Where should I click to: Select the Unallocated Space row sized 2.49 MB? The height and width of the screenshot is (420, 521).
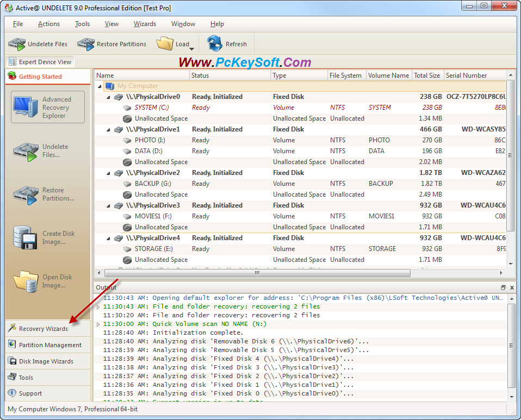[x=300, y=195]
